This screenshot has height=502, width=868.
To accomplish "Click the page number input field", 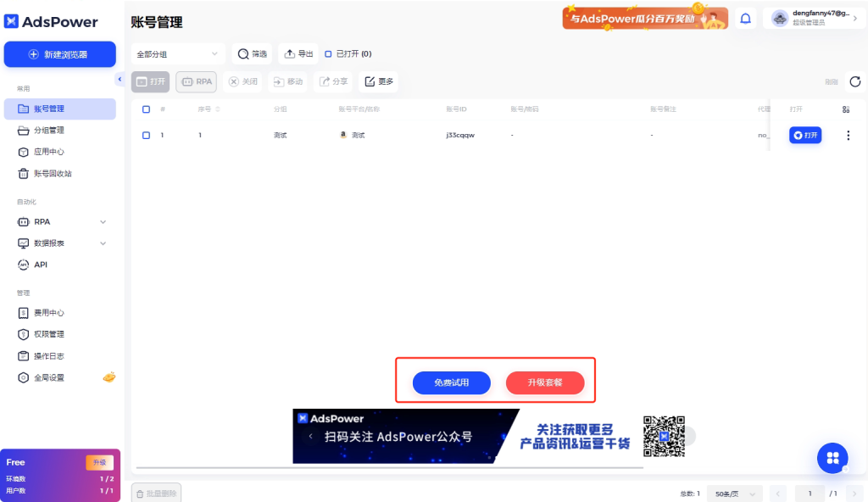I will pos(810,494).
